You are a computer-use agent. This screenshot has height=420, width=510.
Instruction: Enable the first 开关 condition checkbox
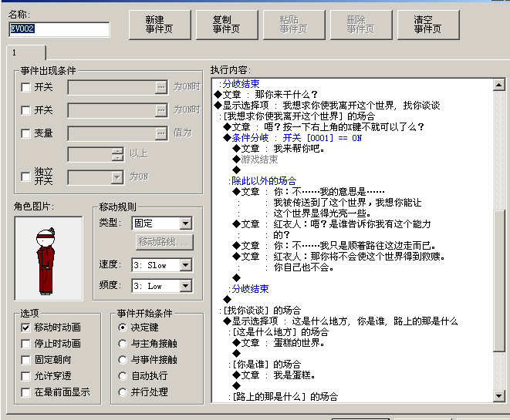coord(25,87)
